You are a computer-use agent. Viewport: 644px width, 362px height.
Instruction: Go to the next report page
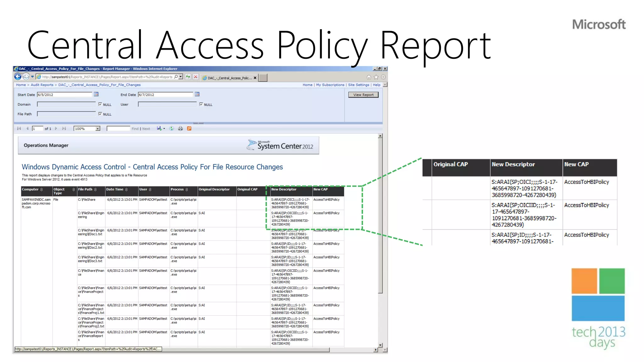tap(56, 129)
